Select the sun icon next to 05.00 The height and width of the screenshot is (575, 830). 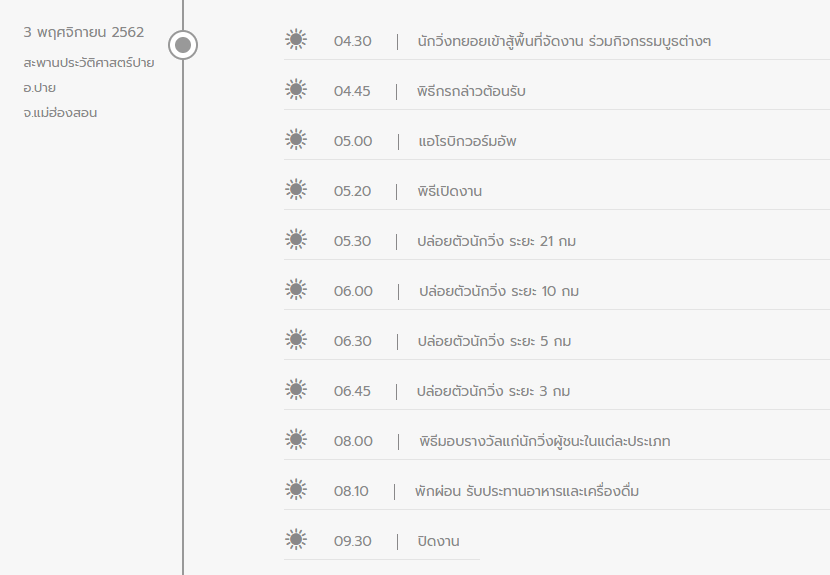click(x=296, y=140)
